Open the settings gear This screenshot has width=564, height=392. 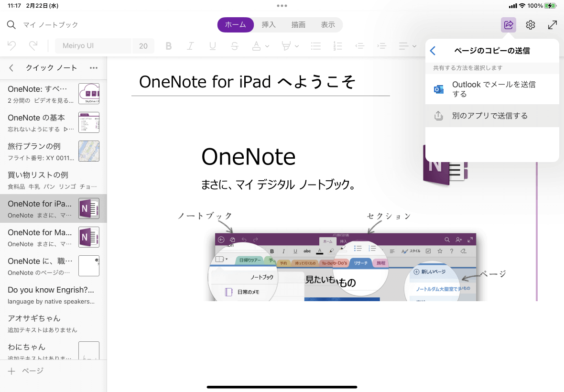coord(531,25)
